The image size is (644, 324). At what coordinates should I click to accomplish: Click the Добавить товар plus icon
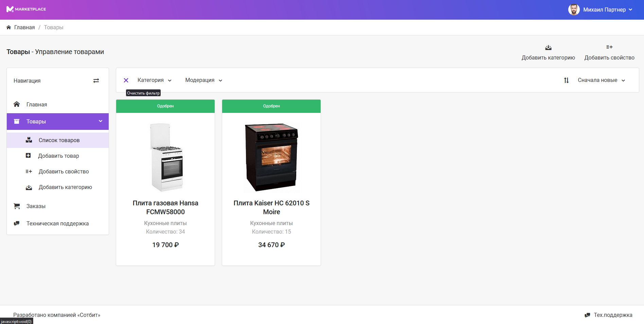[28, 155]
